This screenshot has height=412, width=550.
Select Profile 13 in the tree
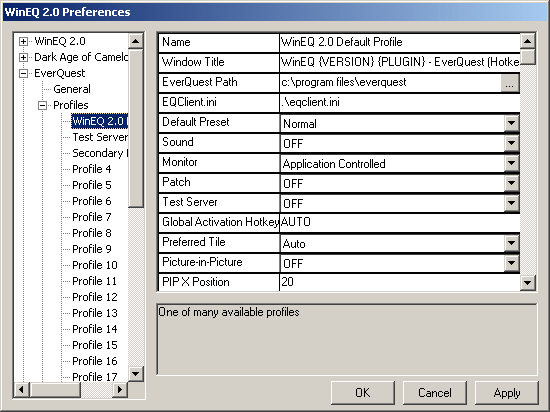click(95, 313)
